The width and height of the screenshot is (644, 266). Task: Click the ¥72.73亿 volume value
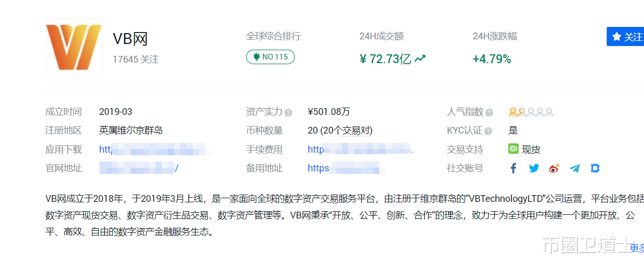(x=385, y=59)
